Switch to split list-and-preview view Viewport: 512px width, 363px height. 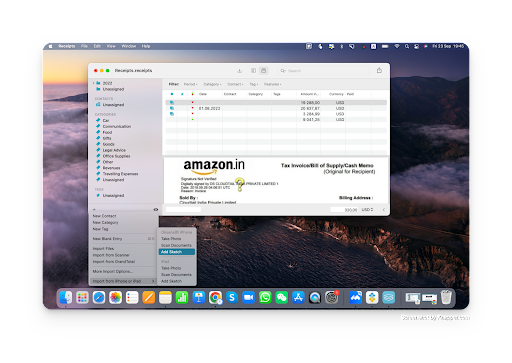coord(263,71)
